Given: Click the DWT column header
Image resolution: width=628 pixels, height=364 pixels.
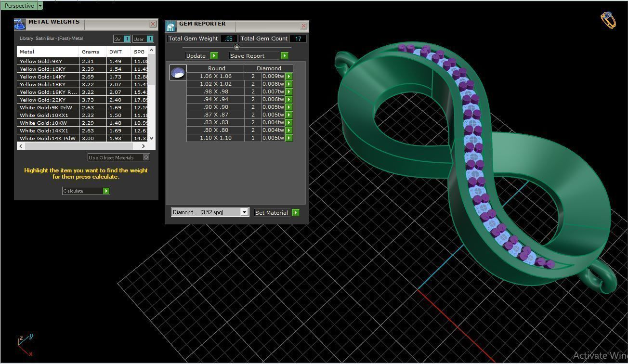Looking at the screenshot, I should pyautogui.click(x=118, y=52).
